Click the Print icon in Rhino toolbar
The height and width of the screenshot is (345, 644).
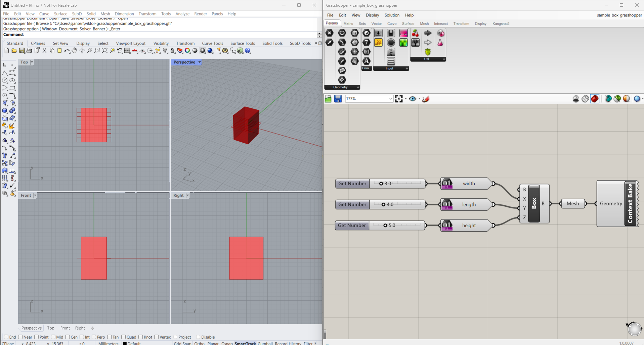click(x=29, y=51)
